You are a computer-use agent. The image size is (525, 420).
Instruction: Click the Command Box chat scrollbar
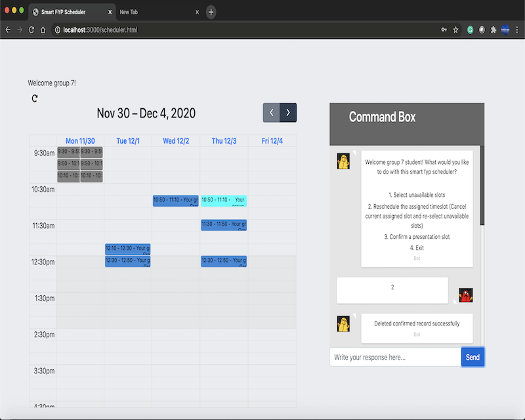(x=482, y=190)
